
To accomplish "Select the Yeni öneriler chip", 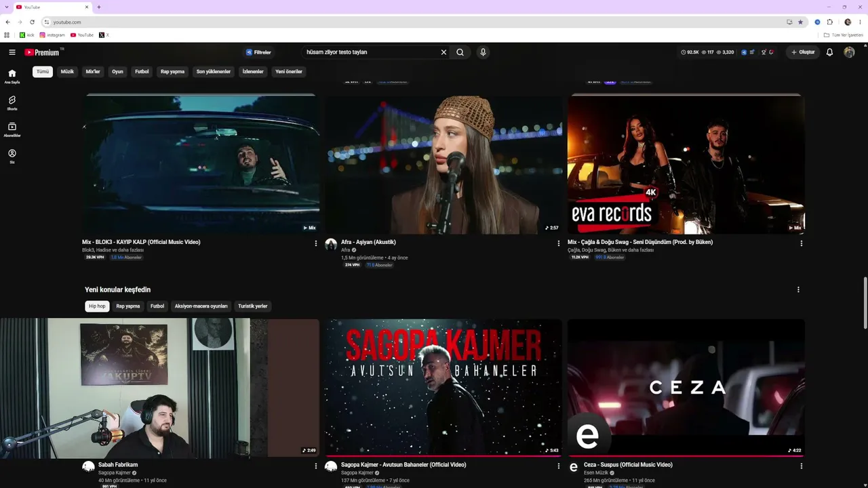I will pyautogui.click(x=289, y=71).
